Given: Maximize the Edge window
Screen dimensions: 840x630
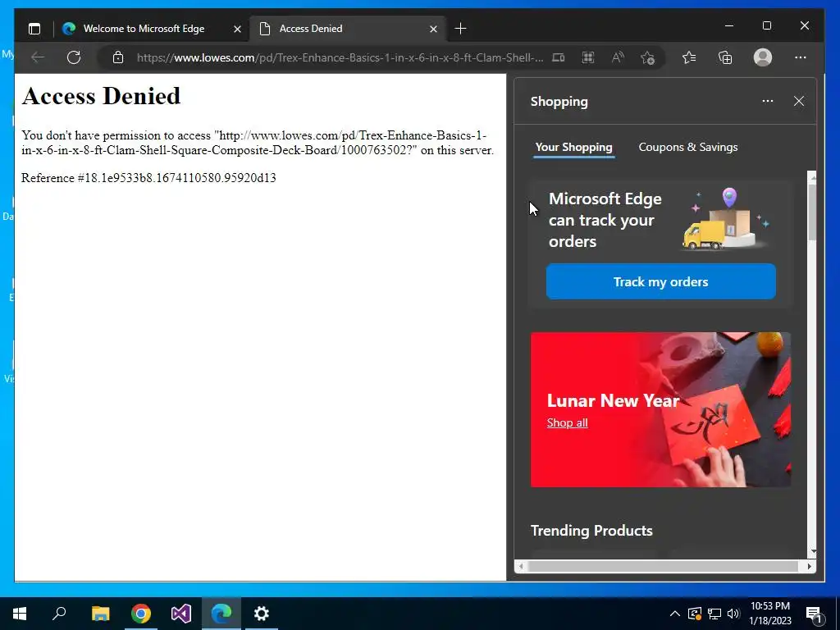Looking at the screenshot, I should pos(767,25).
